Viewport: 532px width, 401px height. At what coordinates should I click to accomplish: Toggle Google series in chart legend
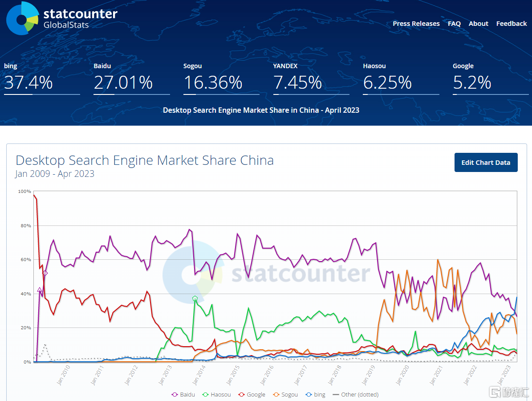[252, 395]
